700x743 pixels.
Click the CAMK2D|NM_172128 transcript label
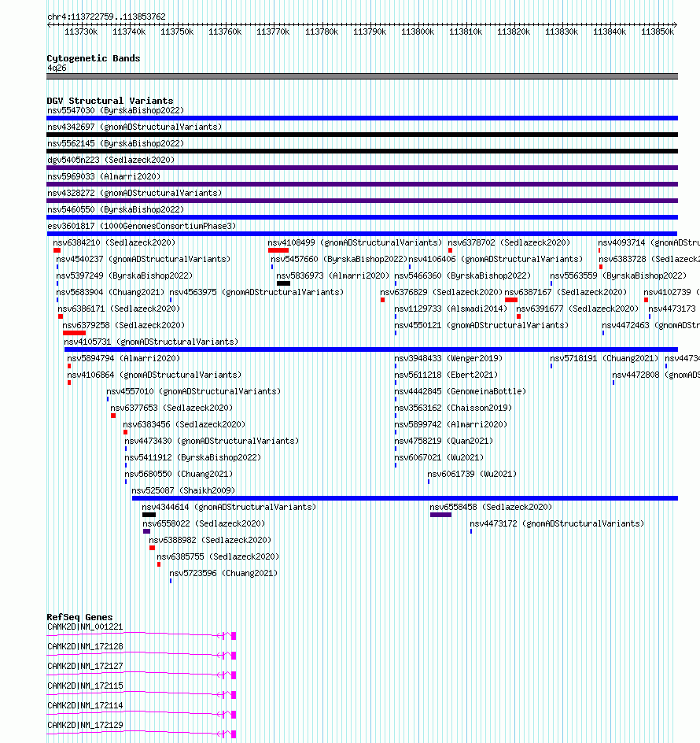[x=85, y=647]
